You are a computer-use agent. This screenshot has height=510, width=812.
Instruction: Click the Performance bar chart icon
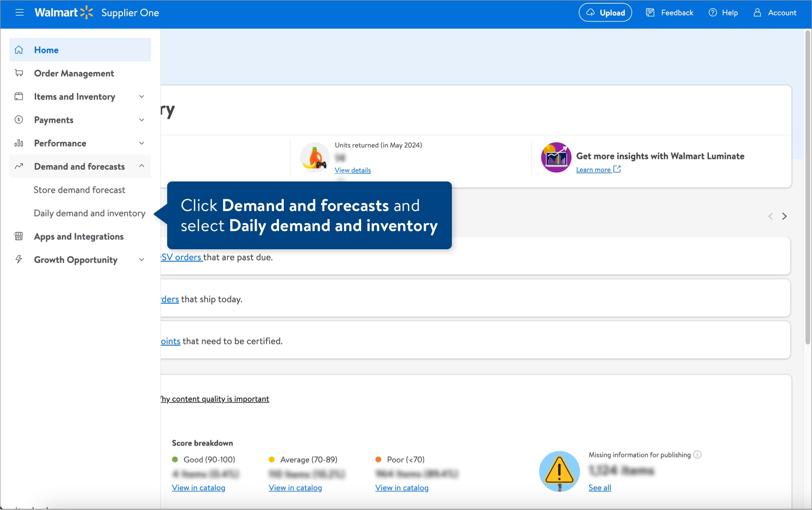19,143
